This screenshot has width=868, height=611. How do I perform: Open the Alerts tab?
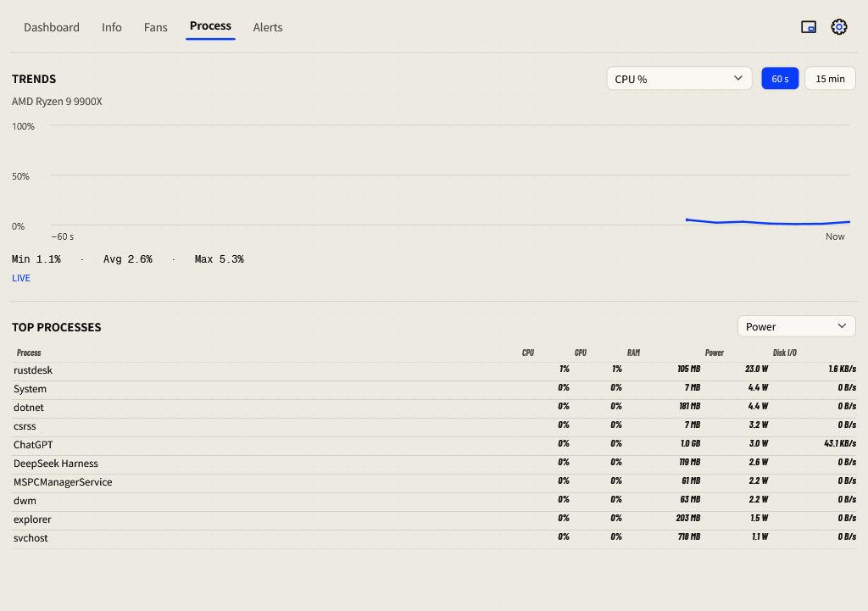(x=267, y=27)
